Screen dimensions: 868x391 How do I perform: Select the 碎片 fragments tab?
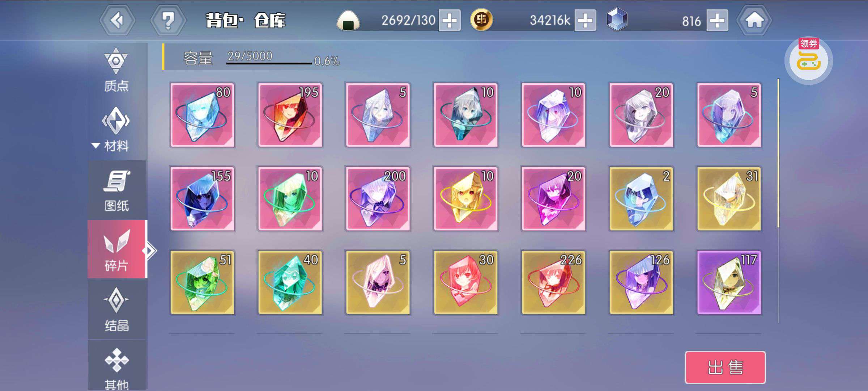point(117,249)
